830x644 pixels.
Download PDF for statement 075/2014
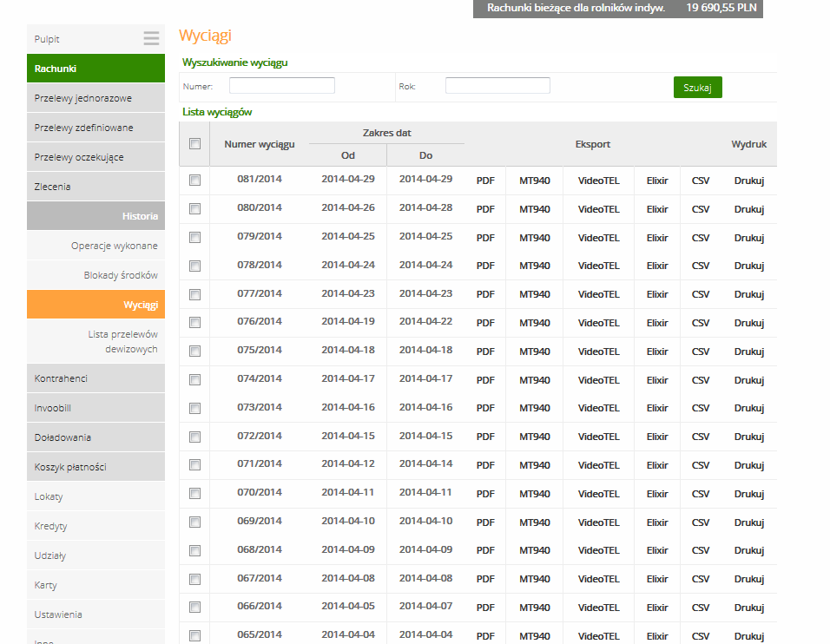point(485,352)
